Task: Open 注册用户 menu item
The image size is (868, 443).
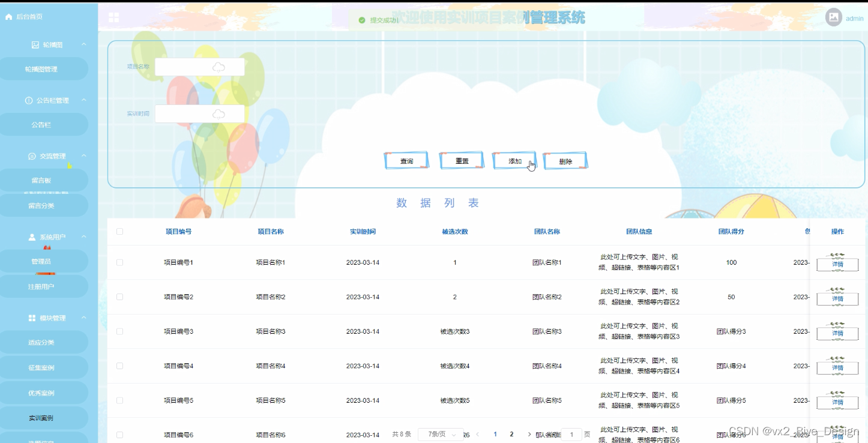Action: [42, 286]
